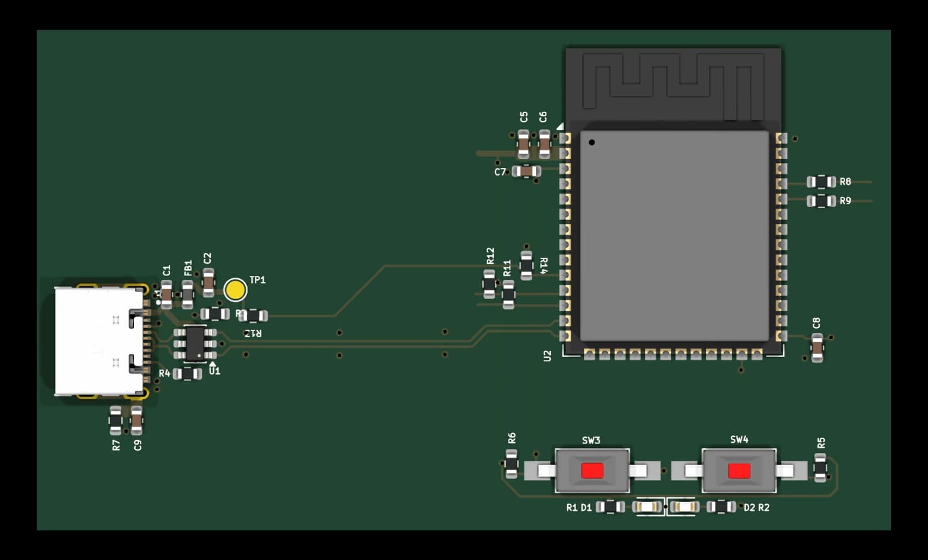Pick the C7 capacitor component
928x560 pixels.
[x=527, y=171]
